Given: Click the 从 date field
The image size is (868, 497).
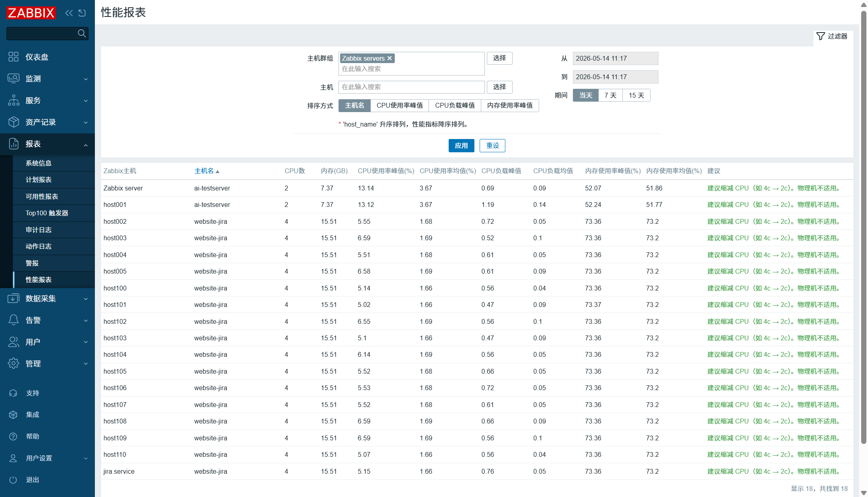Looking at the screenshot, I should [x=616, y=58].
